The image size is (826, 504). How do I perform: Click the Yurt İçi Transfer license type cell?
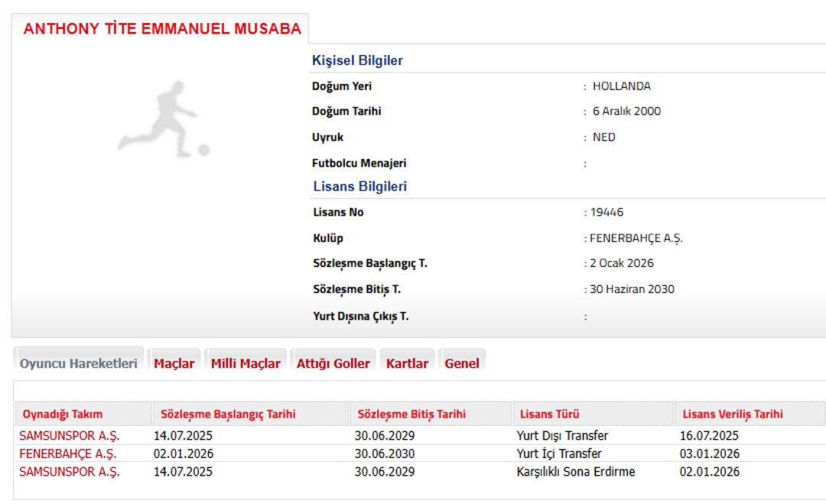click(x=559, y=454)
